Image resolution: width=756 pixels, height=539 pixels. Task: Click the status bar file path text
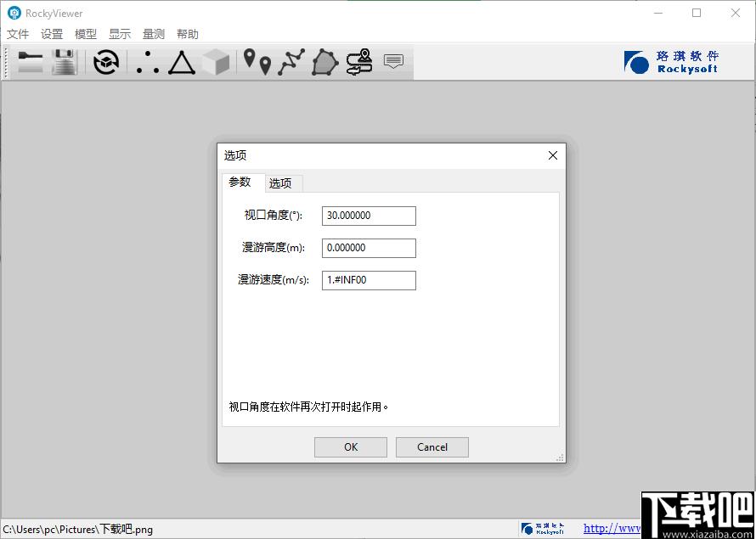point(77,530)
